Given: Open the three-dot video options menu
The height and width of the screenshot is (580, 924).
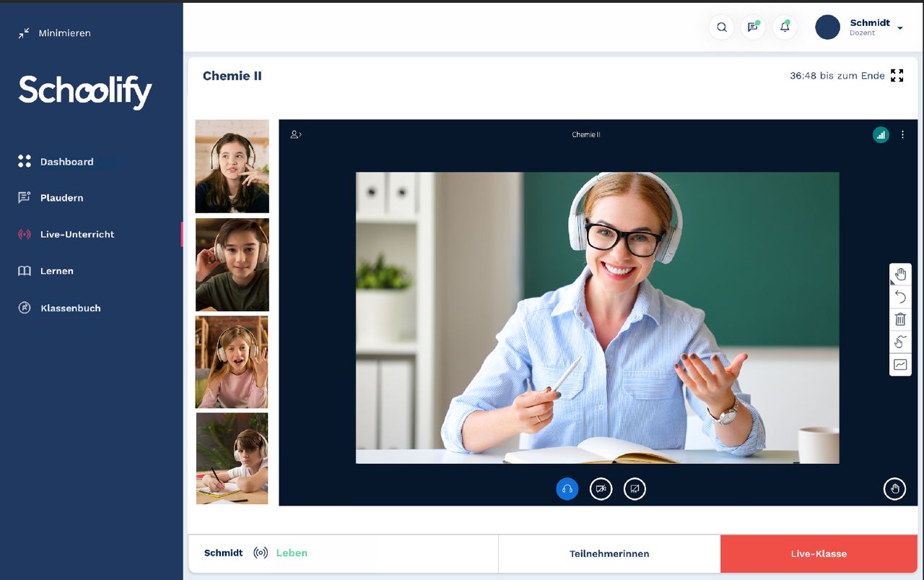Looking at the screenshot, I should 902,135.
